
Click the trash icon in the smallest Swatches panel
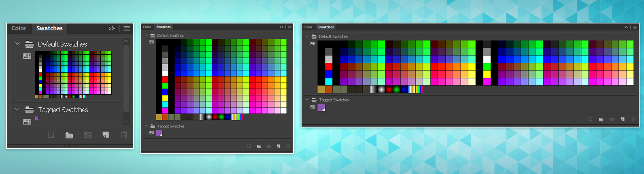(x=124, y=135)
